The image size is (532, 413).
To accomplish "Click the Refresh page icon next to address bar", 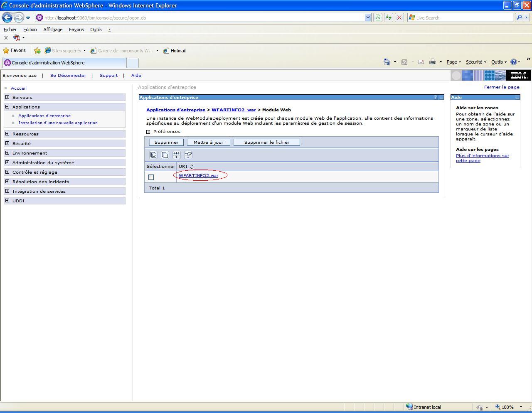I will (388, 17).
